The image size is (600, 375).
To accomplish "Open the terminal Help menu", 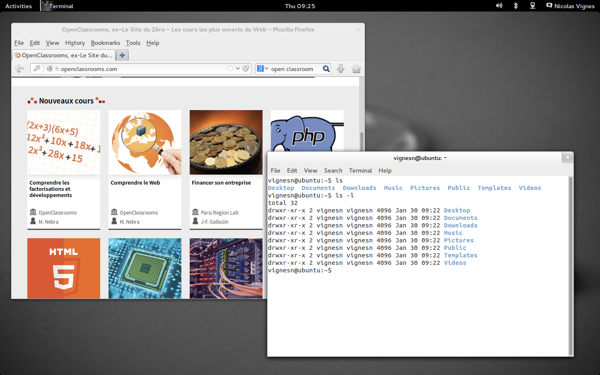I will (x=385, y=171).
